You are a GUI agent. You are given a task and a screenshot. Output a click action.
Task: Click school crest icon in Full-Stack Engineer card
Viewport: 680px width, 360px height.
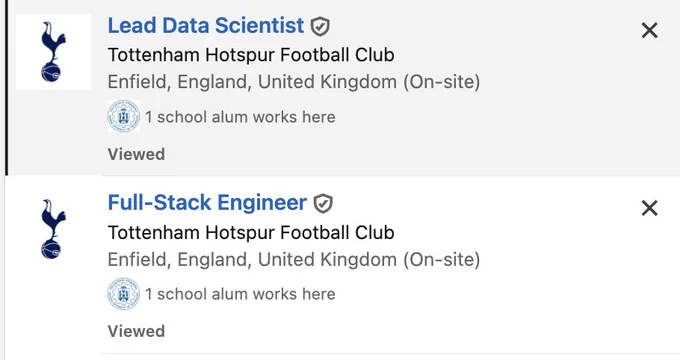[124, 294]
